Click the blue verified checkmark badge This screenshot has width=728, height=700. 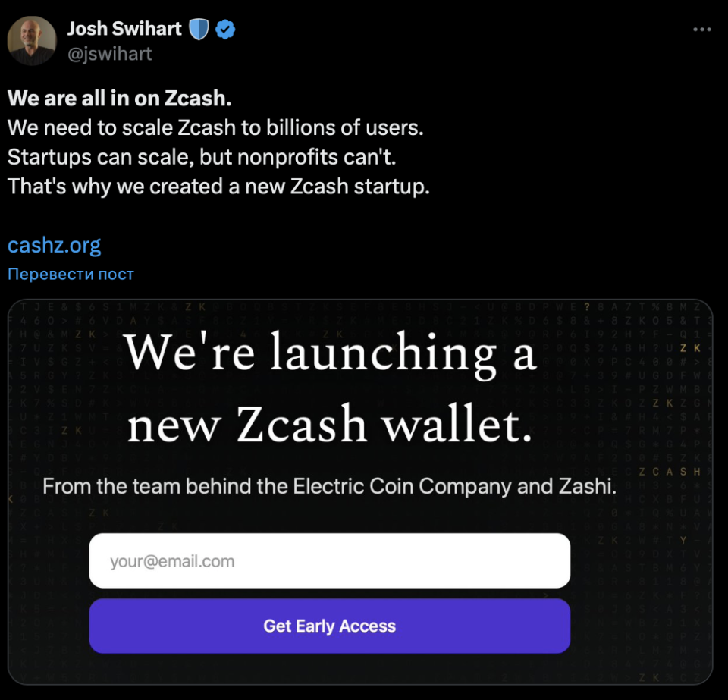pos(225,30)
